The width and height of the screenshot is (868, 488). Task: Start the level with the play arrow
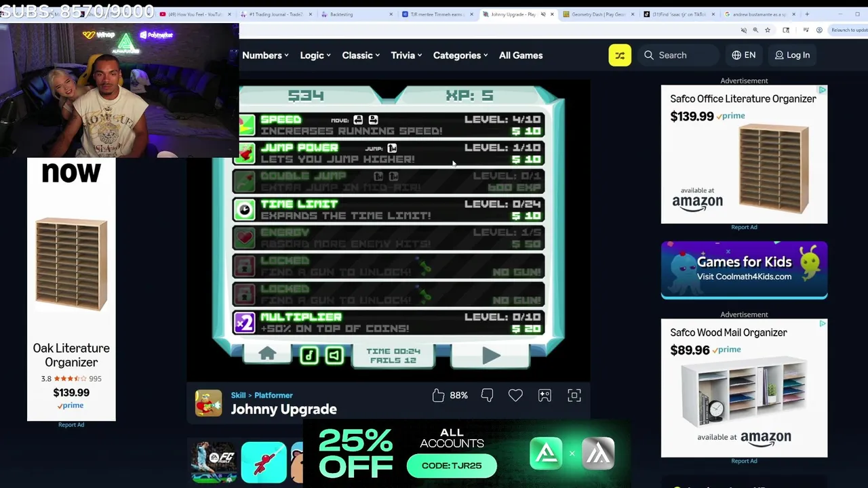491,356
